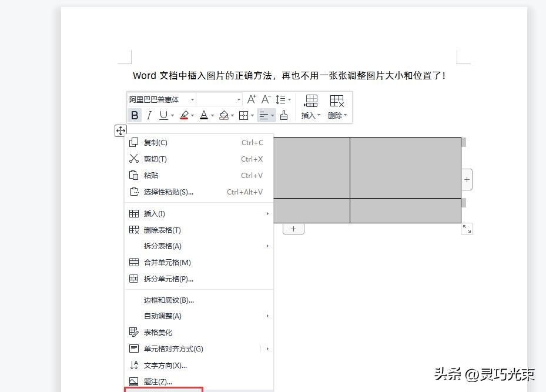Image resolution: width=546 pixels, height=392 pixels.
Task: Click the line spacing icon
Action: pos(281,99)
